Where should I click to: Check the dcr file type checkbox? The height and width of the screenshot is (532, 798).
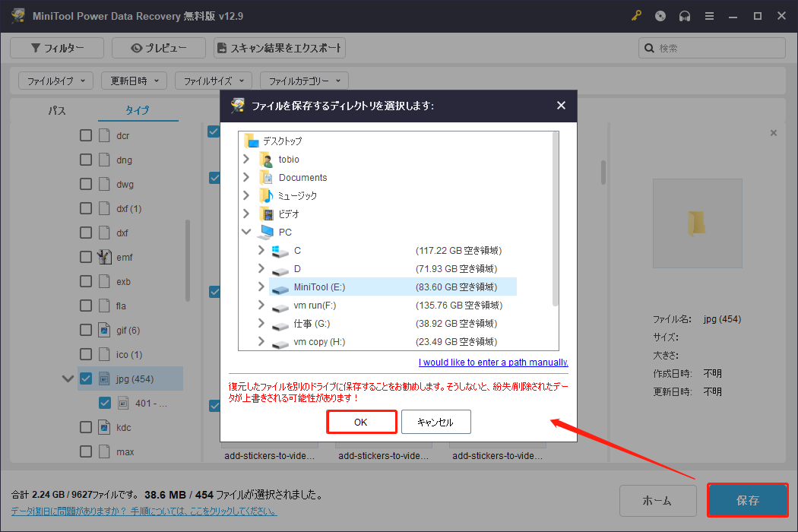tap(86, 135)
